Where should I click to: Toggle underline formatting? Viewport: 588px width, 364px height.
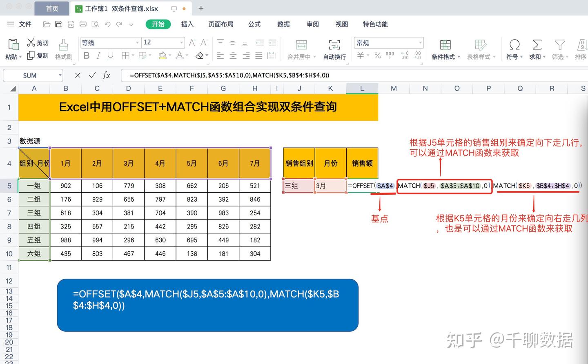click(x=110, y=56)
